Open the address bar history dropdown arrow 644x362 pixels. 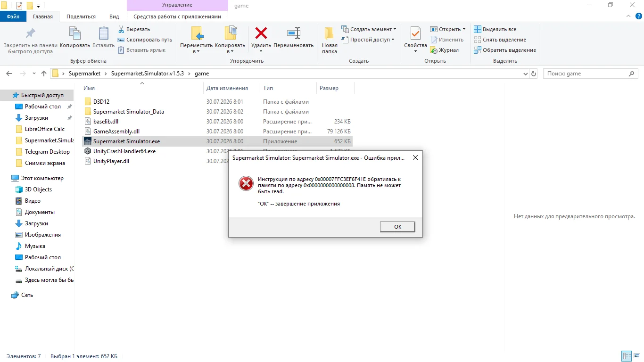(x=526, y=74)
